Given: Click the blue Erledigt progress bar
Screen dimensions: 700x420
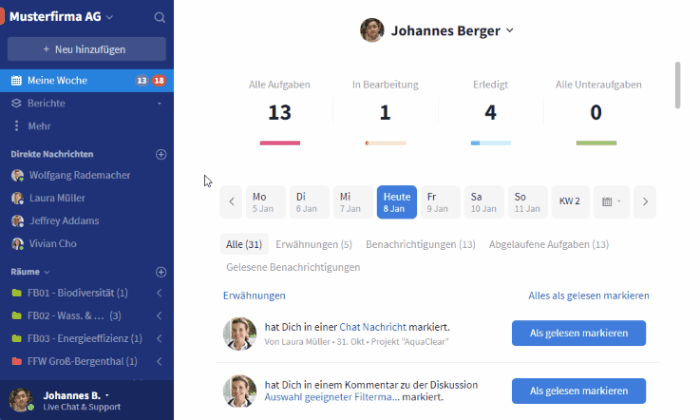Looking at the screenshot, I should [x=491, y=143].
